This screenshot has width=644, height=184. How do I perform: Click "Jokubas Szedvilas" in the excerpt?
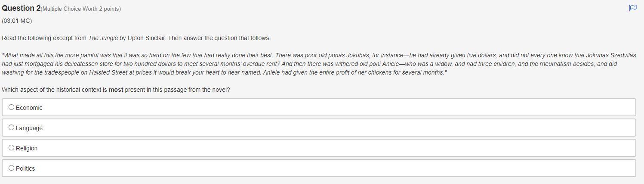click(611, 55)
